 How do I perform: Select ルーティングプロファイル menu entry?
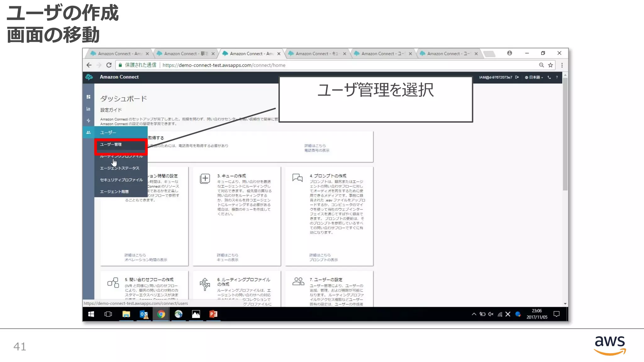tap(121, 156)
